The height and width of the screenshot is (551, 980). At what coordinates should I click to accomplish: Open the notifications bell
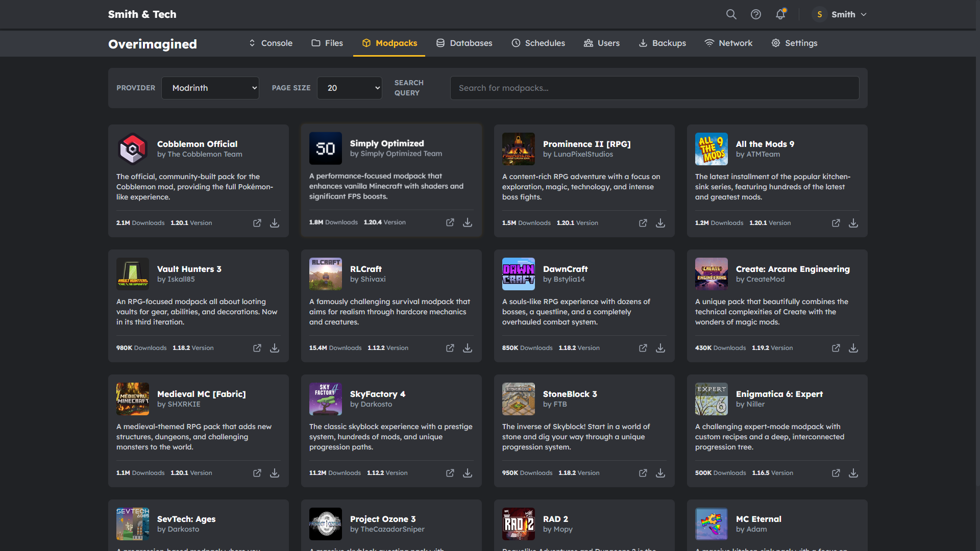(x=780, y=14)
